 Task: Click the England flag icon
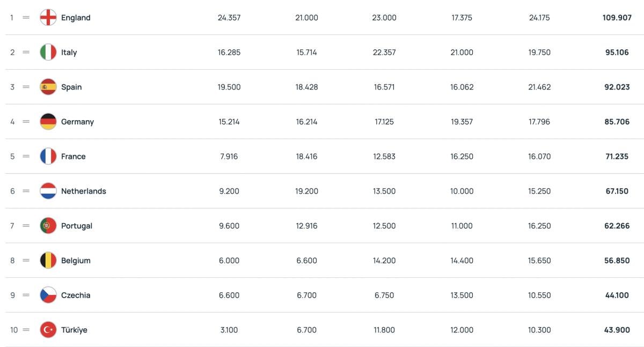pyautogui.click(x=48, y=18)
